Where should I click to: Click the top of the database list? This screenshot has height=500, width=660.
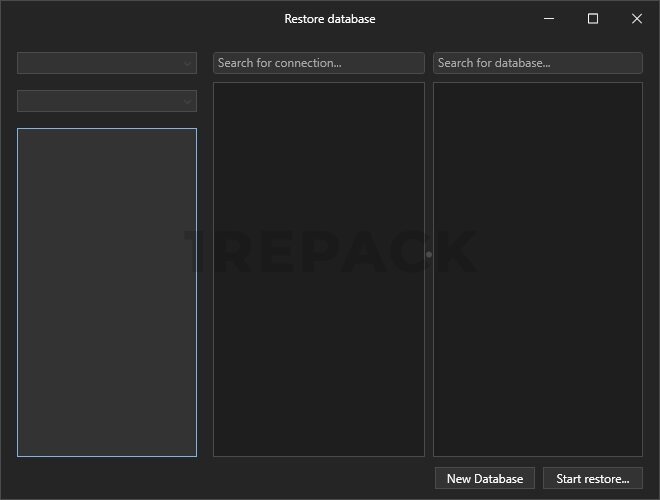tap(537, 92)
